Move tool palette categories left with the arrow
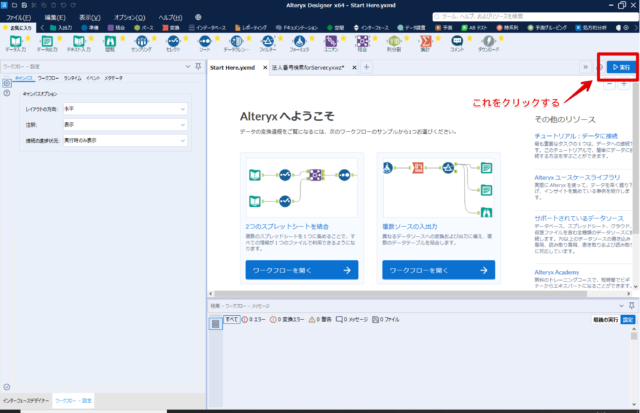Viewport: 640px width, 413px height. point(42,28)
